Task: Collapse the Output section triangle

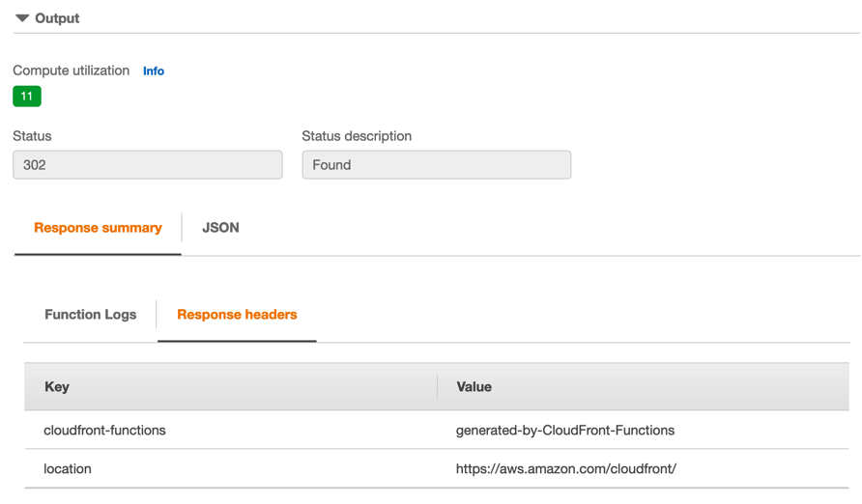Action: (x=22, y=18)
